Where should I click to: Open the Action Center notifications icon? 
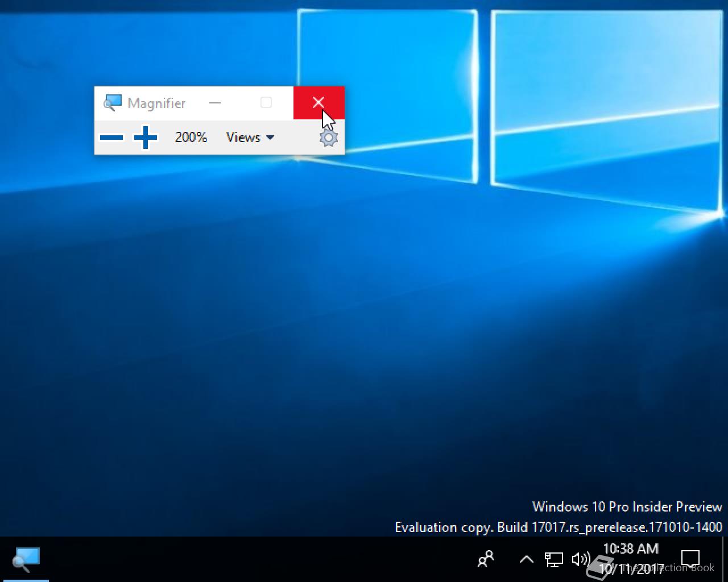690,559
